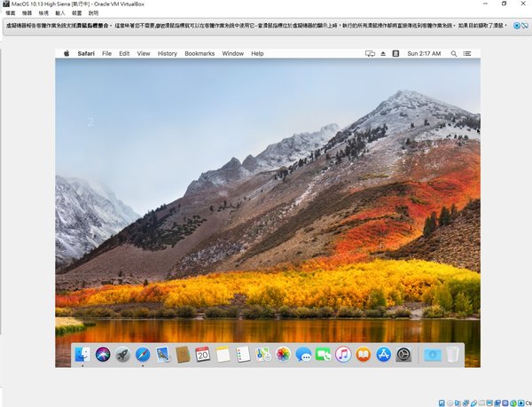The image size is (532, 407).
Task: Launch Siri from the Dock
Action: point(103,355)
